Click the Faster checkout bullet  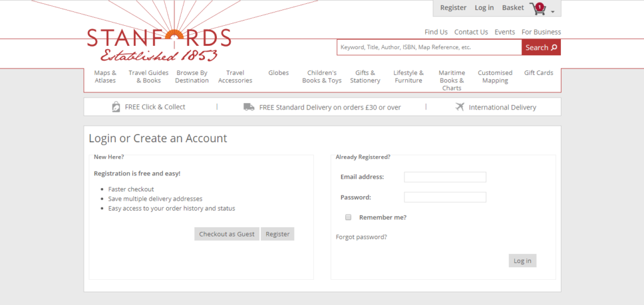(131, 189)
